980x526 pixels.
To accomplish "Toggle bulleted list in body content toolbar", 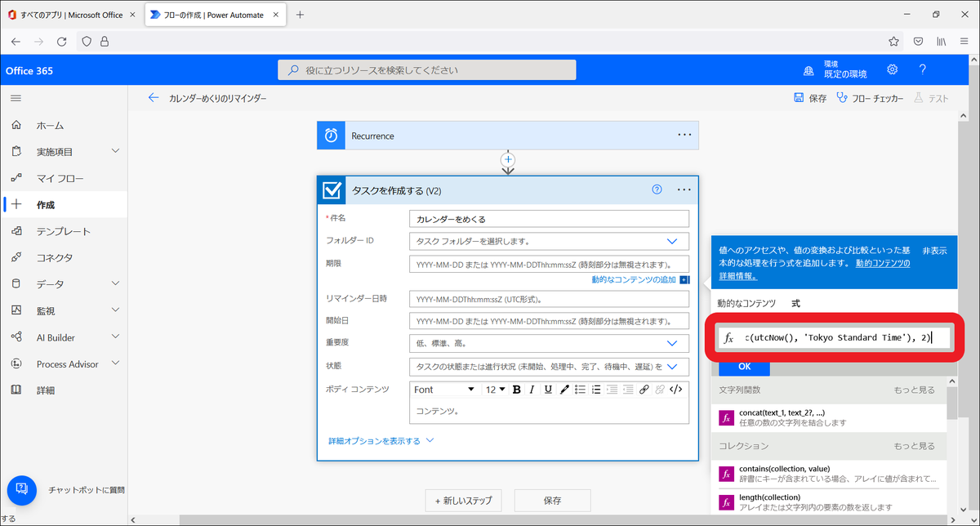I will click(581, 390).
